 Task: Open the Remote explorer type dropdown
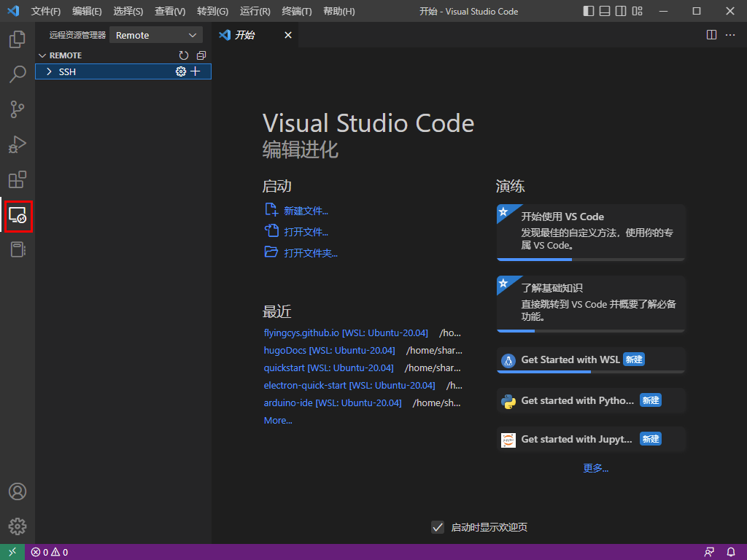[x=155, y=34]
